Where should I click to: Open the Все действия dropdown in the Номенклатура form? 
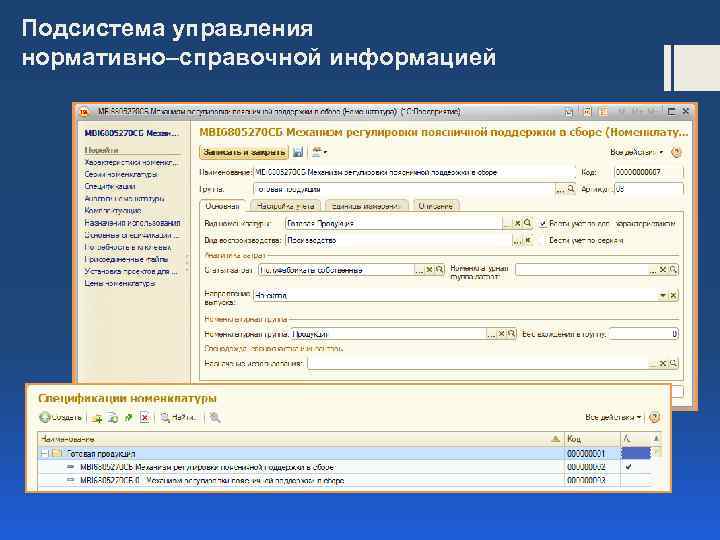pyautogui.click(x=636, y=152)
